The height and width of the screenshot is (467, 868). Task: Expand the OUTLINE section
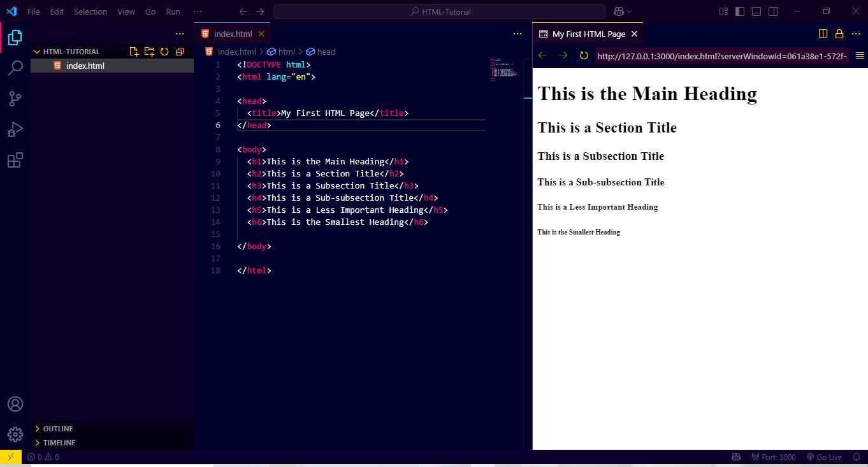[57, 428]
